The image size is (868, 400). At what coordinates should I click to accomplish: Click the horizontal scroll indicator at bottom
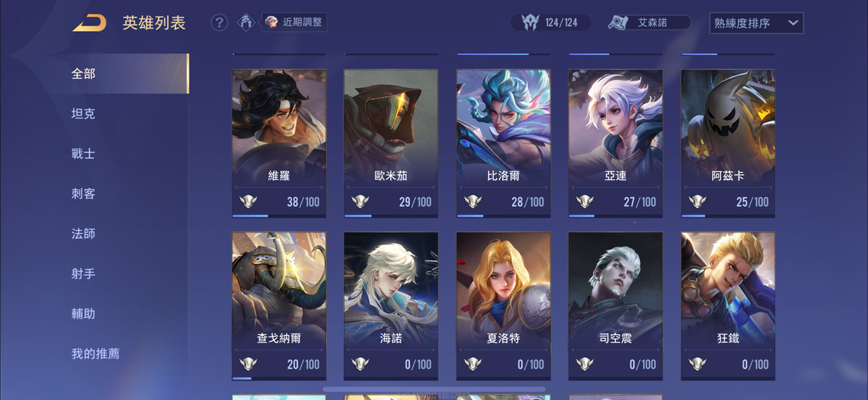(x=434, y=389)
